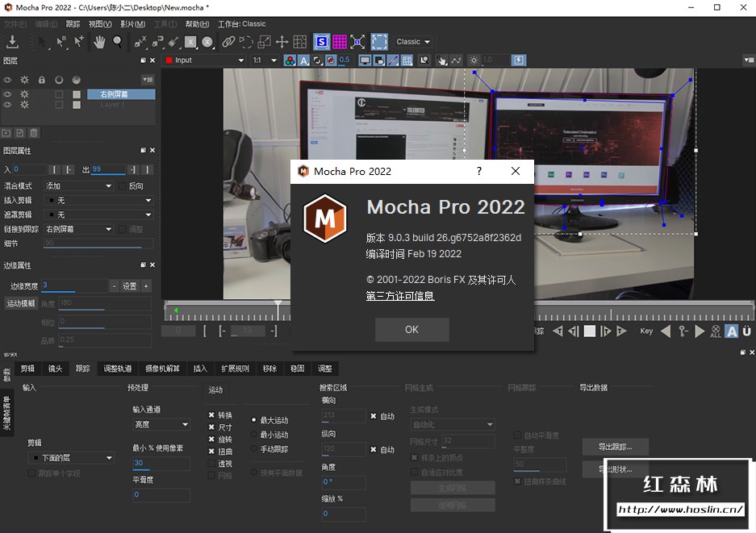Open the 1:1 zoom ratio dropdown
This screenshot has width=756, height=533.
[x=264, y=60]
